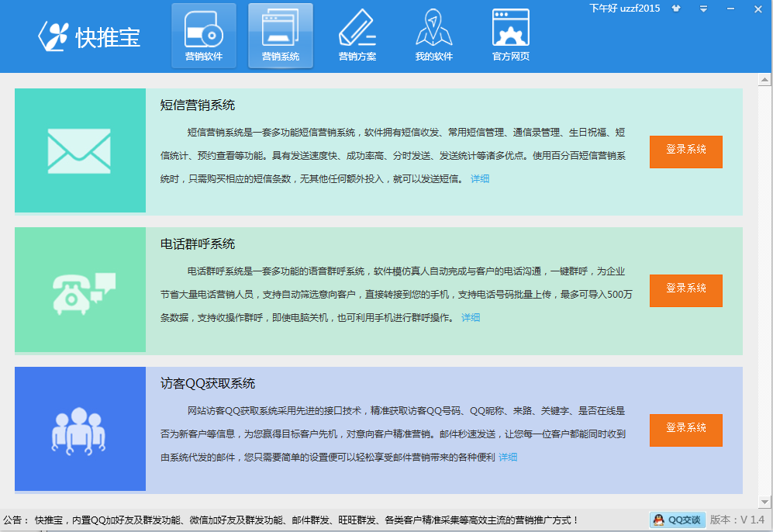Viewport: 773px width, 532px height.
Task: Log in to 短信营销系统
Action: 685,151
